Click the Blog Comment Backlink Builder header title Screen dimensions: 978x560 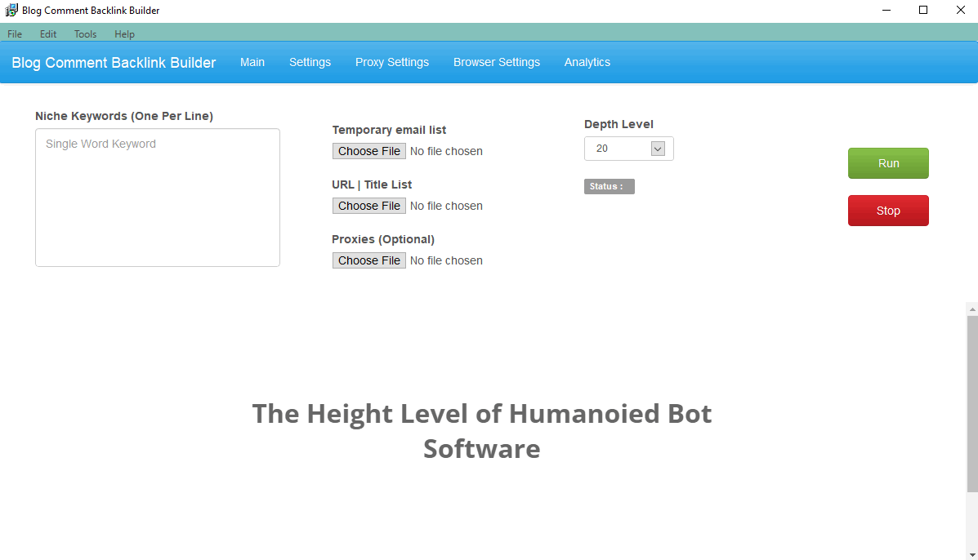(x=113, y=62)
